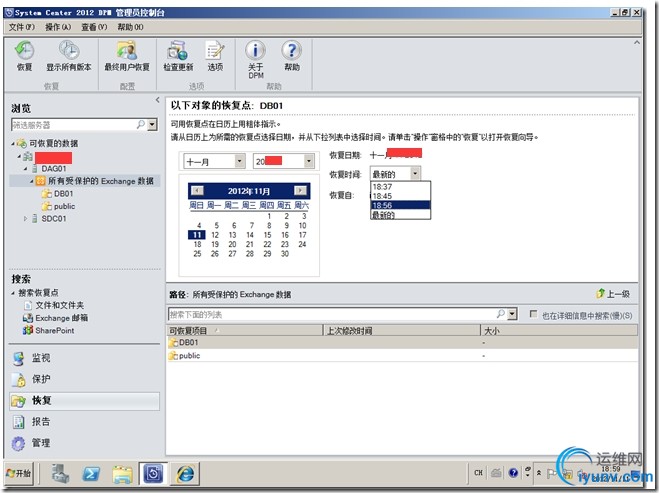Click the Start (开始) button
This screenshot has width=659, height=493.
[19, 473]
